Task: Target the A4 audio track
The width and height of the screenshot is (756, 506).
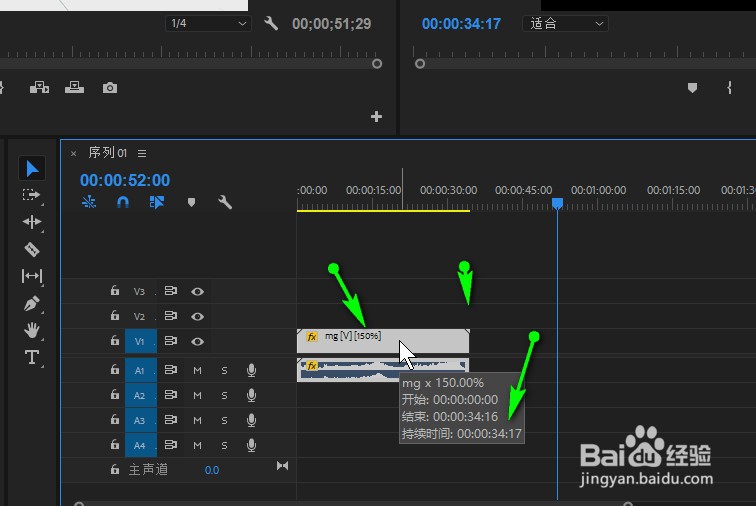Action: point(140,445)
